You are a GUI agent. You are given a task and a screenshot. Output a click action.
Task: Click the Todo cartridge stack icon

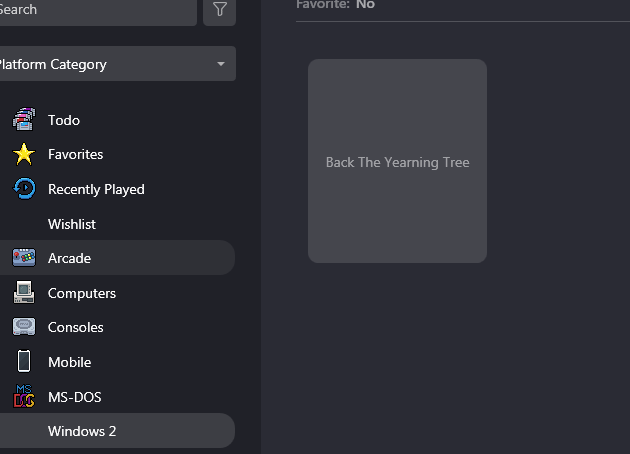[24, 119]
